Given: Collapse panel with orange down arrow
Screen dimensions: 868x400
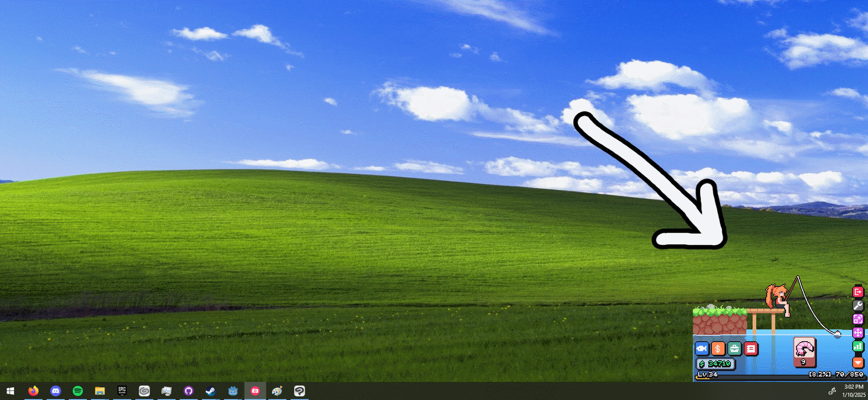Looking at the screenshot, I should coord(858,362).
